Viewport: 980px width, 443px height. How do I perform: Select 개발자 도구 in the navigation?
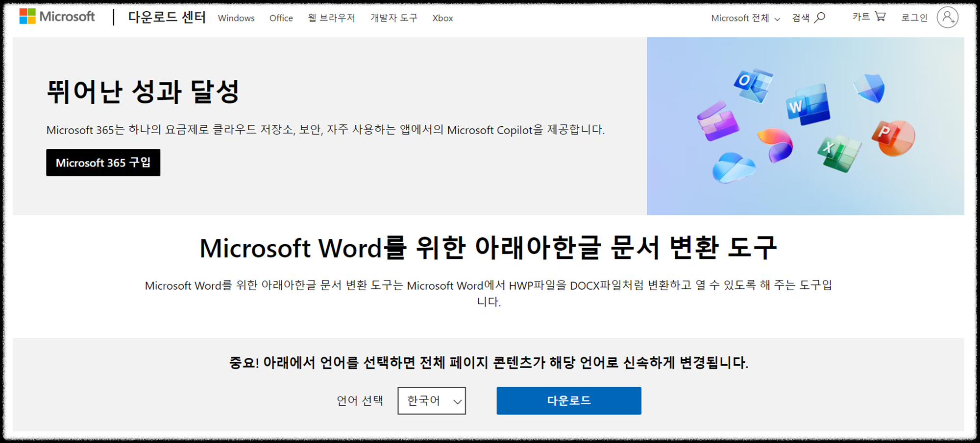[393, 18]
